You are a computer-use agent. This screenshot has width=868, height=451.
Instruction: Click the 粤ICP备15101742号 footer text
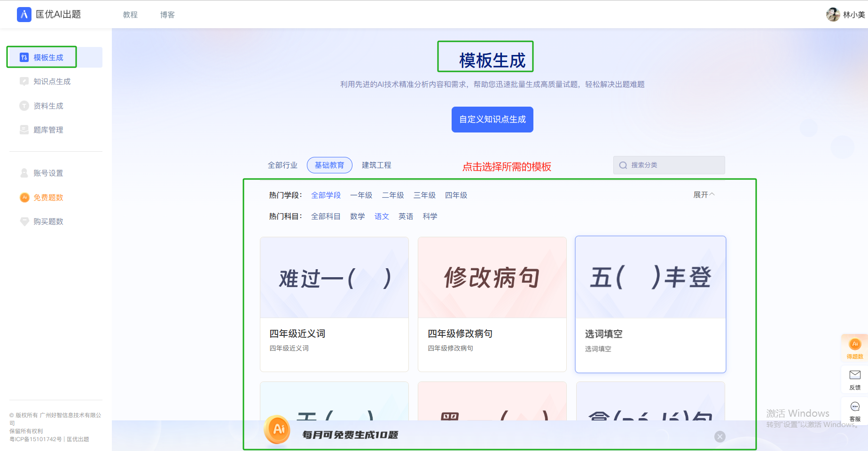tap(36, 439)
